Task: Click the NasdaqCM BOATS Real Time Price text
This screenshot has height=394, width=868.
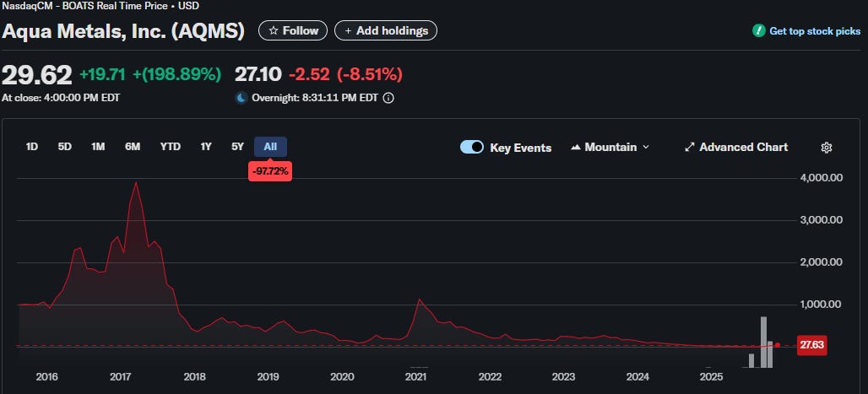Action: (100, 6)
